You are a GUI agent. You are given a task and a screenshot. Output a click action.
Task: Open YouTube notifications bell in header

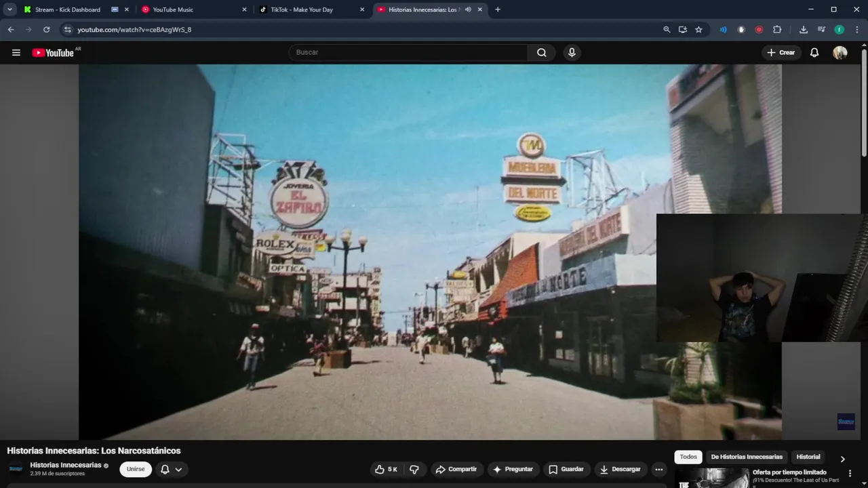814,52
